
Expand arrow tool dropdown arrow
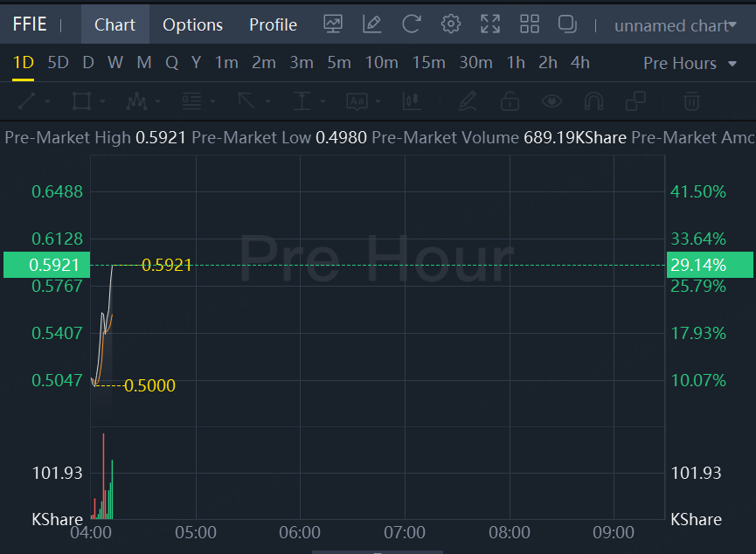pos(267,101)
